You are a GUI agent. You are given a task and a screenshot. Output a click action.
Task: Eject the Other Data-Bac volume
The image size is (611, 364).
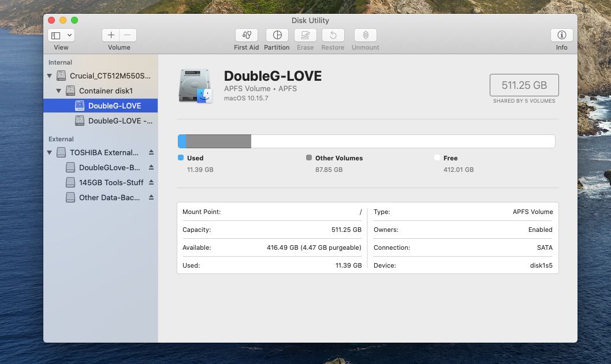151,197
